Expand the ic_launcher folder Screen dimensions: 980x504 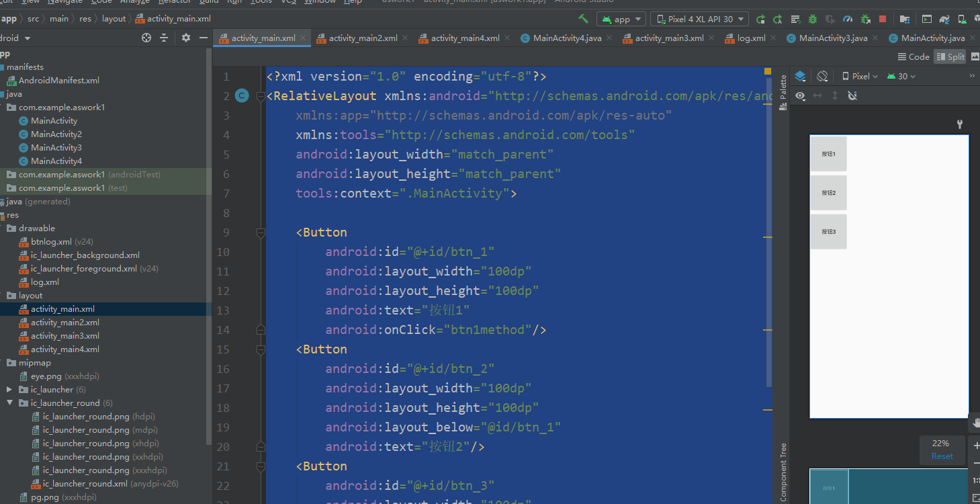tap(9, 390)
